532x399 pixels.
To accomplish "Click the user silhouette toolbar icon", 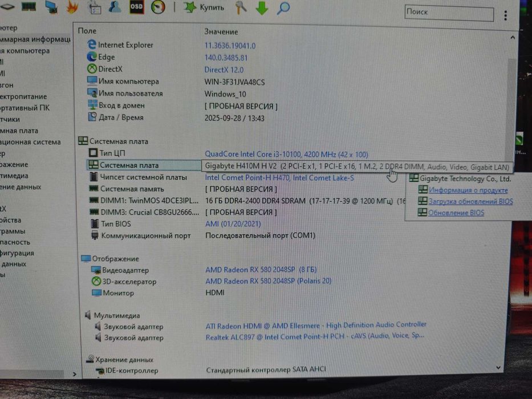I will 115,7.
